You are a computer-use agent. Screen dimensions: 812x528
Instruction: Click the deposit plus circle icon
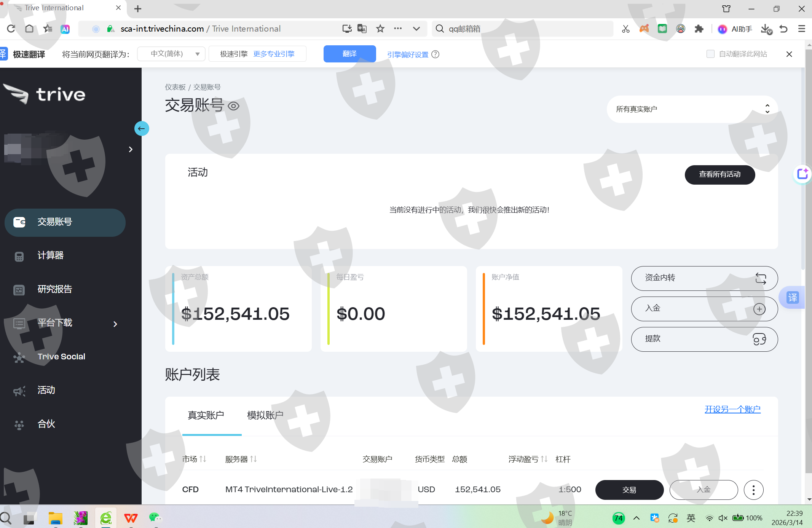click(x=759, y=309)
